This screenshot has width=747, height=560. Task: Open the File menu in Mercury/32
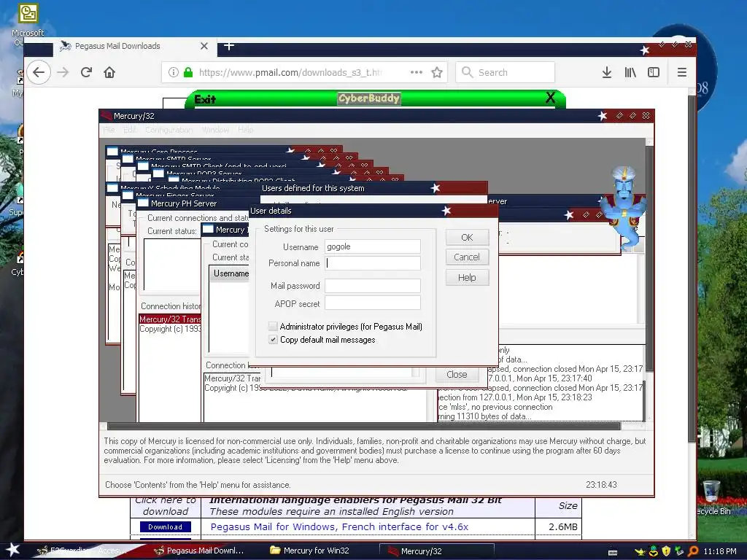click(109, 130)
